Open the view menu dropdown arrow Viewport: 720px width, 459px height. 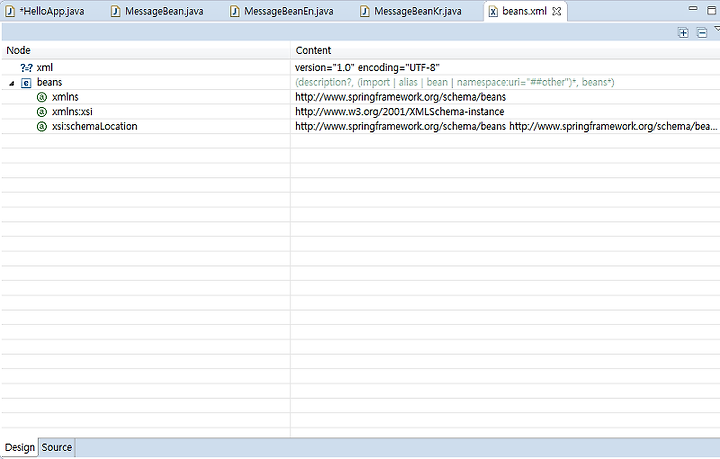coord(717,29)
